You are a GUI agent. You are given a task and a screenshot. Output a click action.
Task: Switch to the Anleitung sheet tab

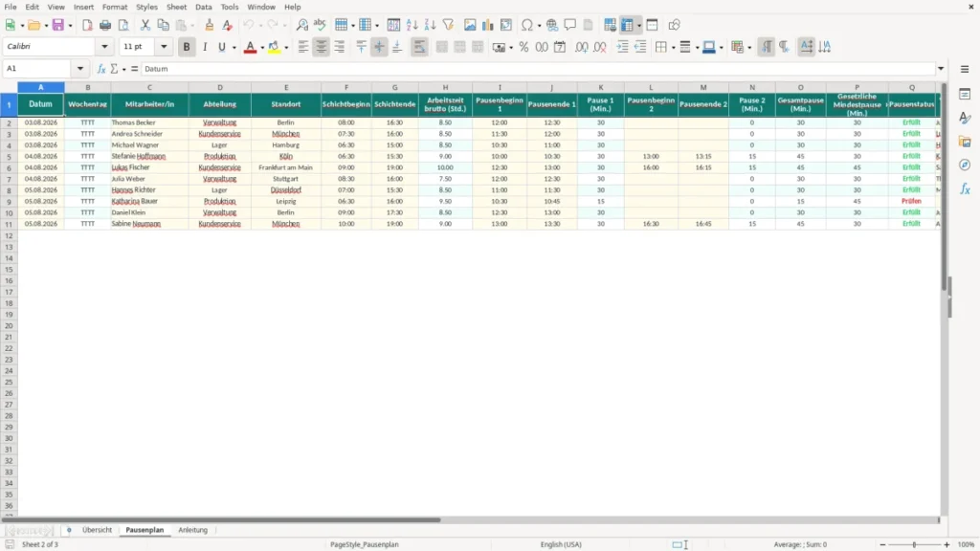192,530
